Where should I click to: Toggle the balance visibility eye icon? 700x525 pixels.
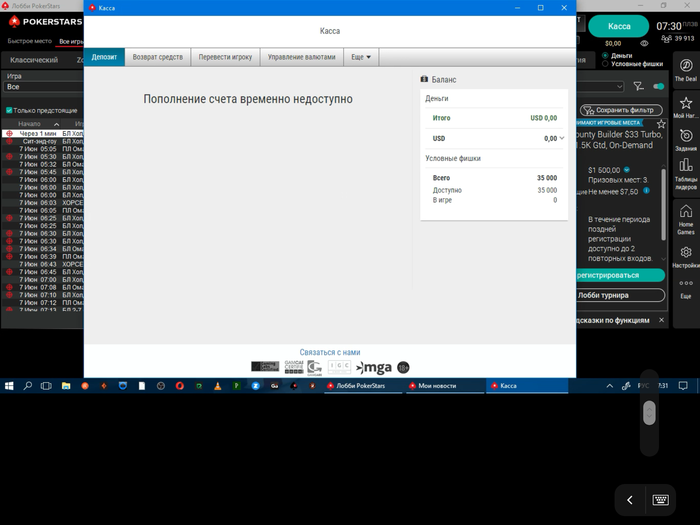(x=644, y=43)
